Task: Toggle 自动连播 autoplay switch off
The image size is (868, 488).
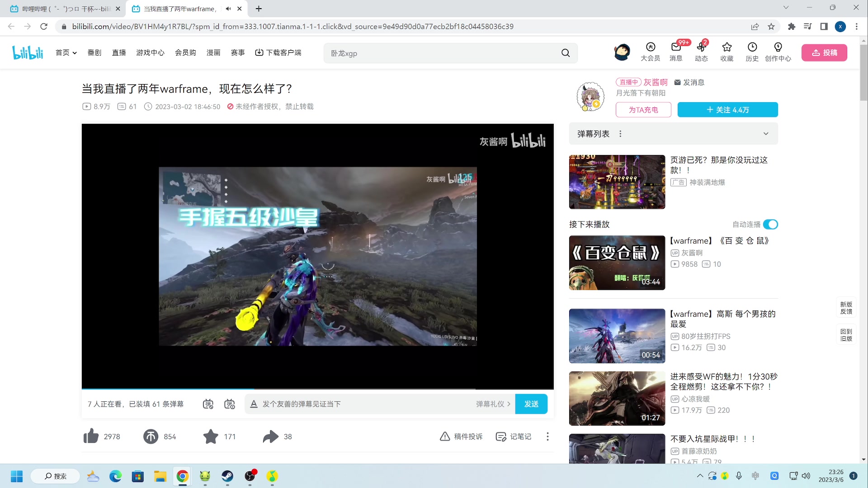Action: tap(770, 224)
